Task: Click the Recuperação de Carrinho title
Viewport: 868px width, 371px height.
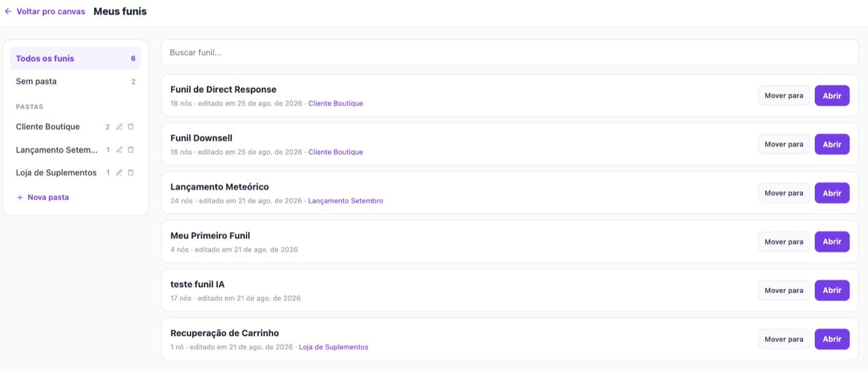Action: pyautogui.click(x=225, y=333)
